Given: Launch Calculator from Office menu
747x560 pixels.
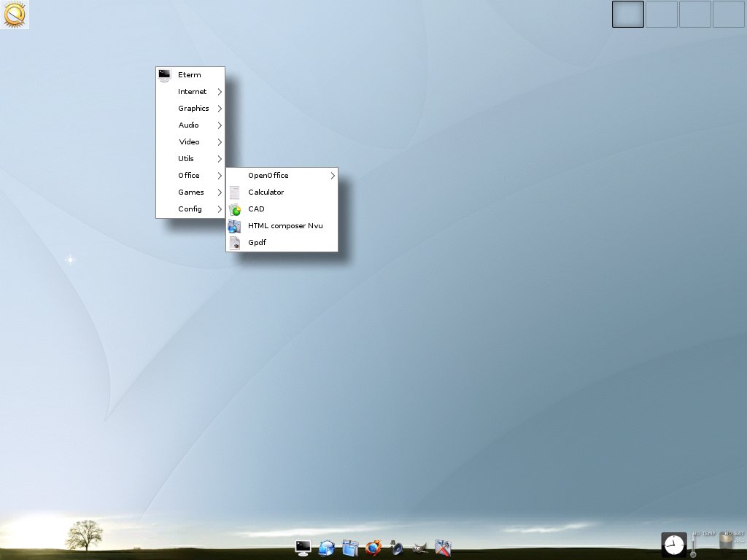Looking at the screenshot, I should (282, 192).
